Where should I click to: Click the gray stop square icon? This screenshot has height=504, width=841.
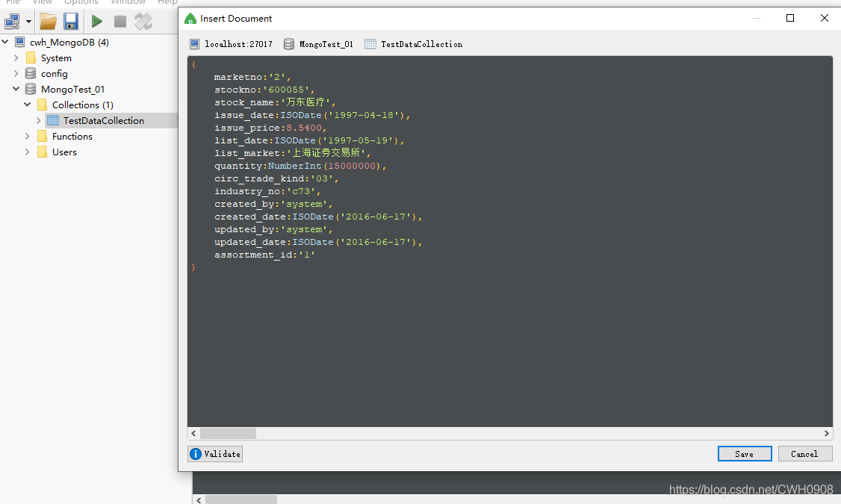pyautogui.click(x=120, y=22)
